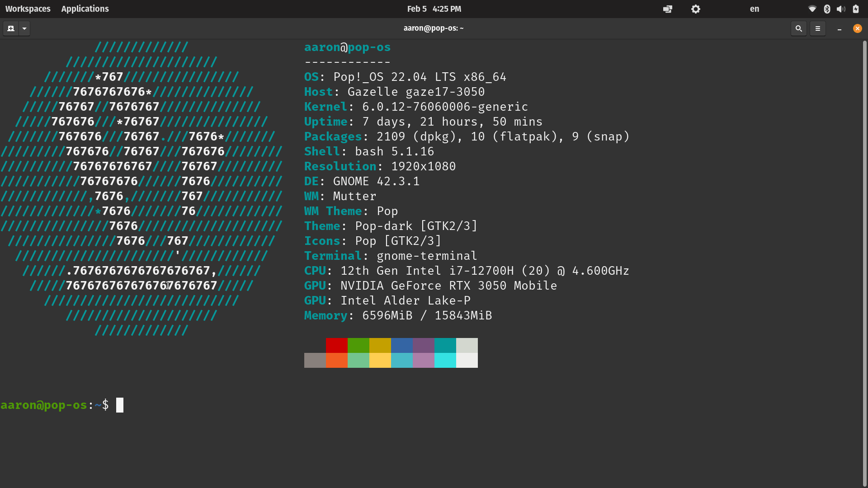This screenshot has width=868, height=488.
Task: Click at the shell prompt cursor
Action: [120, 405]
